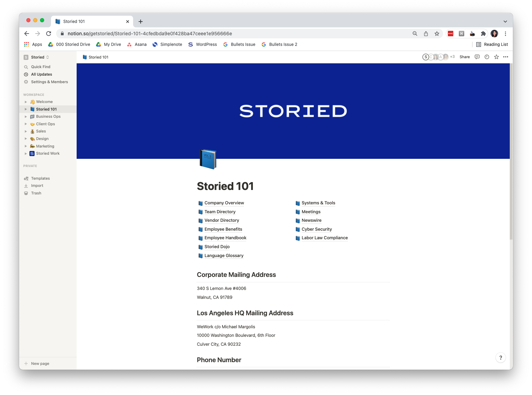Image resolution: width=532 pixels, height=395 pixels.
Task: Open the help question mark button
Action: pyautogui.click(x=501, y=358)
